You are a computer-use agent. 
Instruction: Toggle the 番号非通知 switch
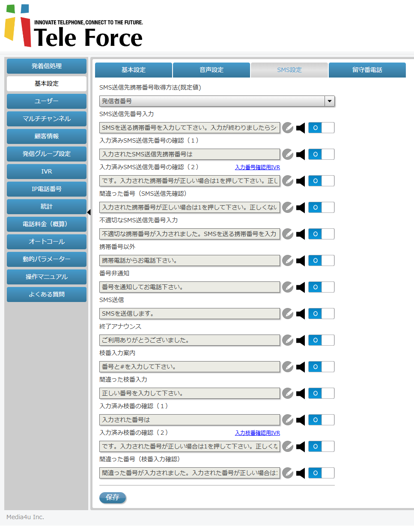coord(321,287)
